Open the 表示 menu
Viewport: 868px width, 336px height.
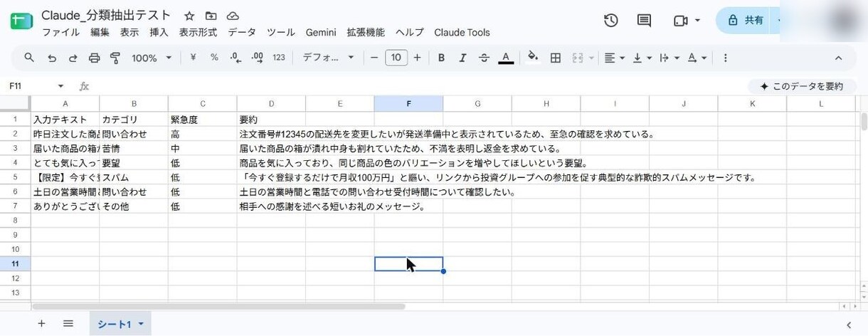tap(129, 33)
